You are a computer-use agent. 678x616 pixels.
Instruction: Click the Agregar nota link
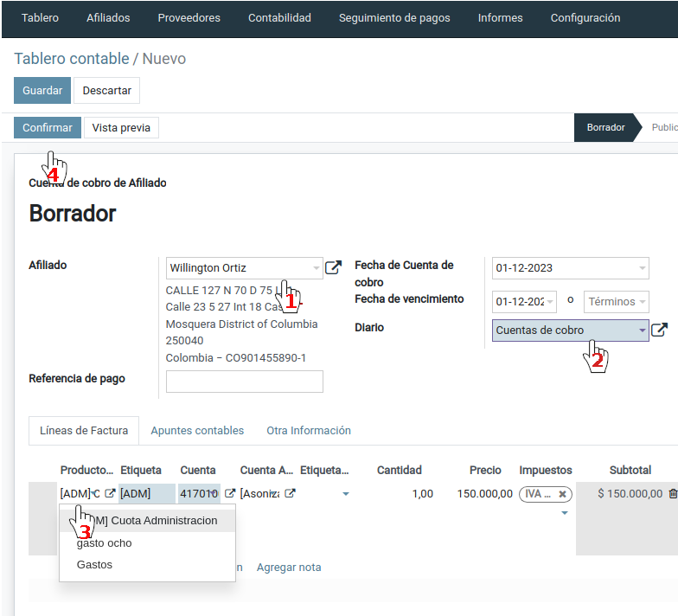(x=289, y=568)
